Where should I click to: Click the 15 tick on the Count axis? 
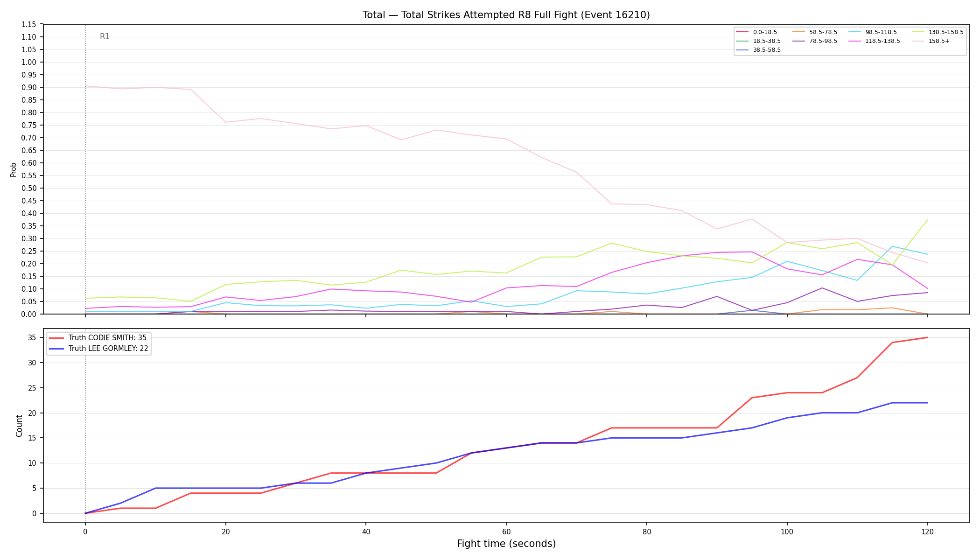click(33, 438)
